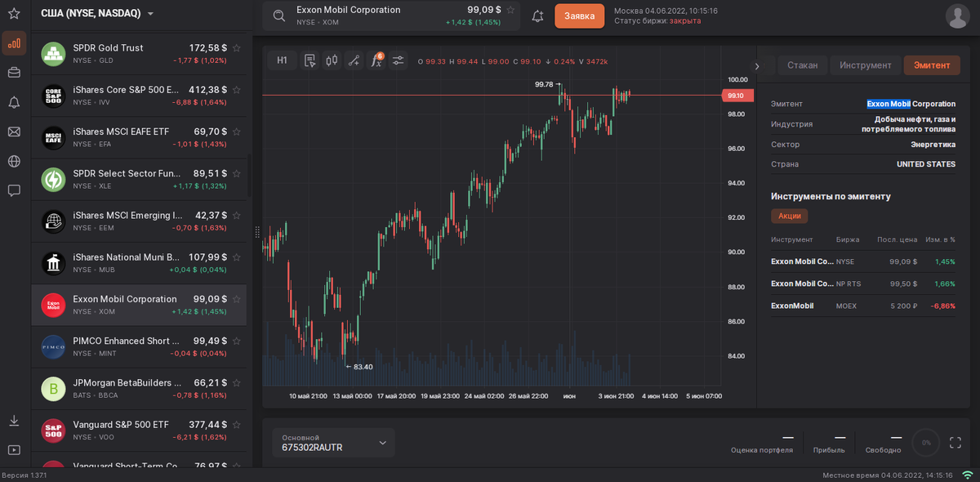Image resolution: width=980 pixels, height=482 pixels.
Task: Toggle favorite star for iShares MSCI EAFE ETF
Action: 237,131
